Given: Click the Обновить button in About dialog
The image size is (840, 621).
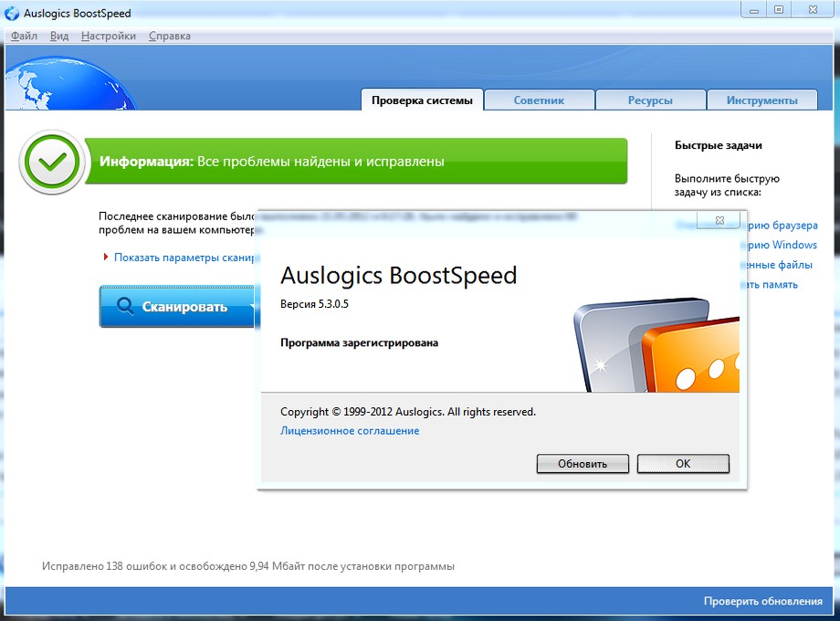Looking at the screenshot, I should (x=583, y=464).
